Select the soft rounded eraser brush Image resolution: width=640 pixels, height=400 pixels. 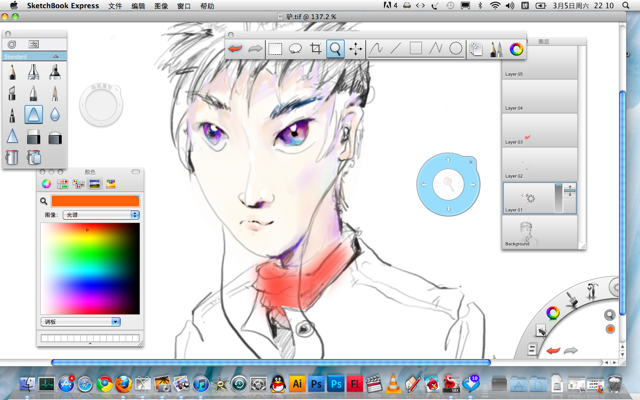tap(55, 138)
